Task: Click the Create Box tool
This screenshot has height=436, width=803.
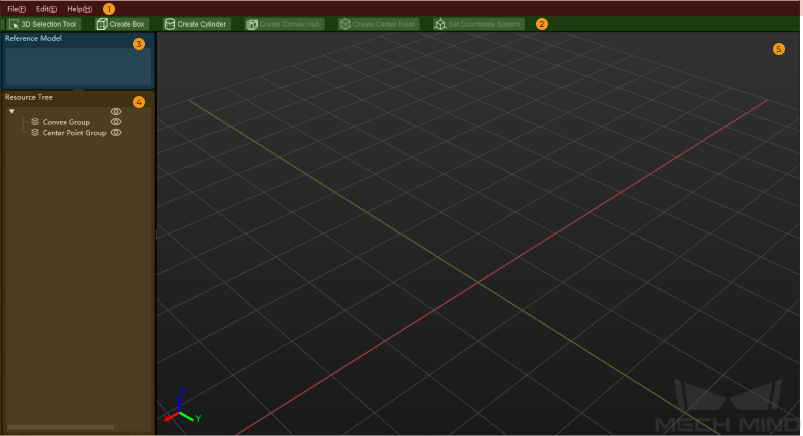Action: point(121,24)
